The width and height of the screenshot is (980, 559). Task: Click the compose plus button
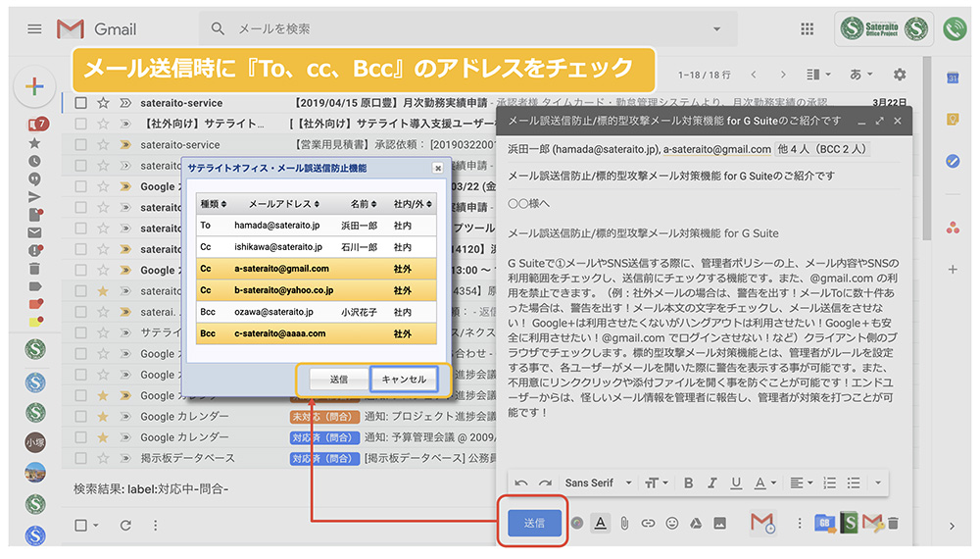(34, 86)
